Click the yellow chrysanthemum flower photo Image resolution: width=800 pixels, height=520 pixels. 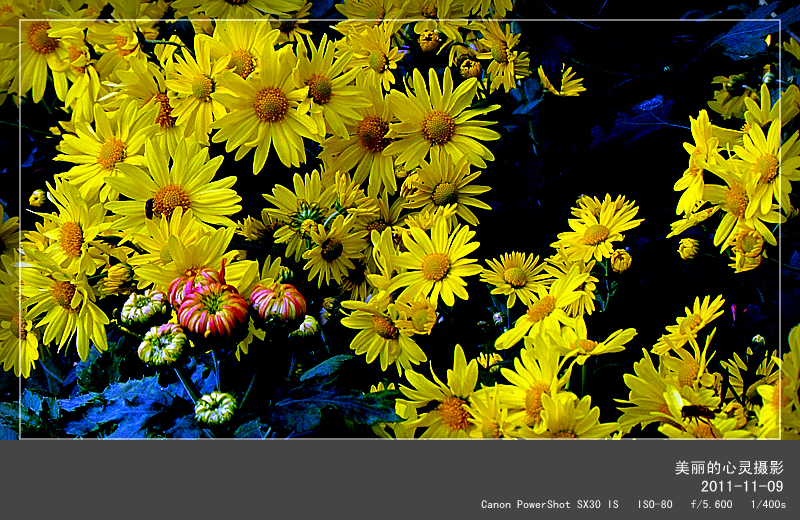400,219
